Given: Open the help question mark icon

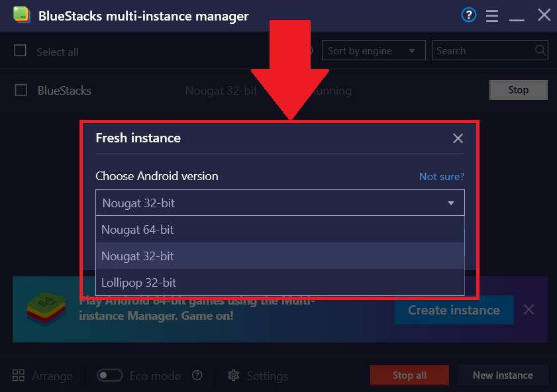Looking at the screenshot, I should tap(468, 15).
